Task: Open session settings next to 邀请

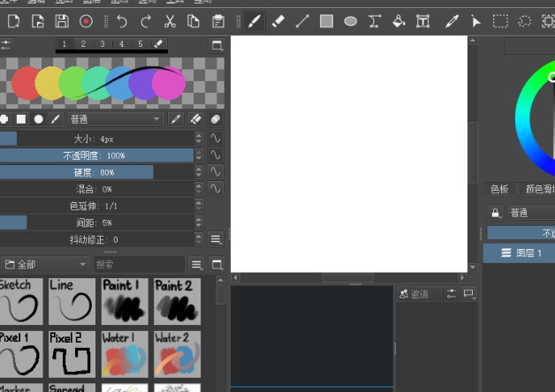Action: pos(452,294)
